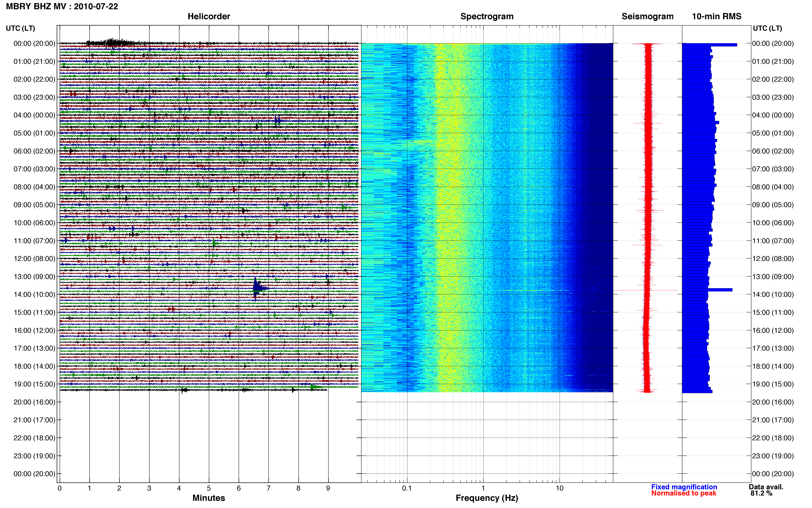Select tick '0' on the Minutes axis

click(59, 488)
